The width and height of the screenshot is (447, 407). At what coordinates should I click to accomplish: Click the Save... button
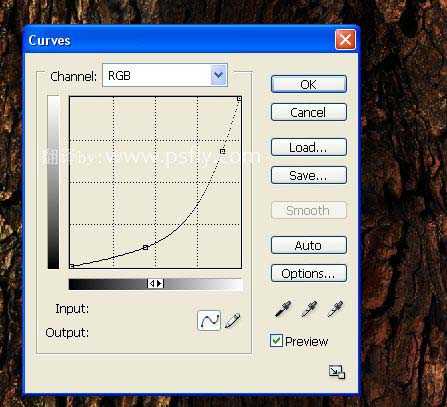[x=309, y=175]
